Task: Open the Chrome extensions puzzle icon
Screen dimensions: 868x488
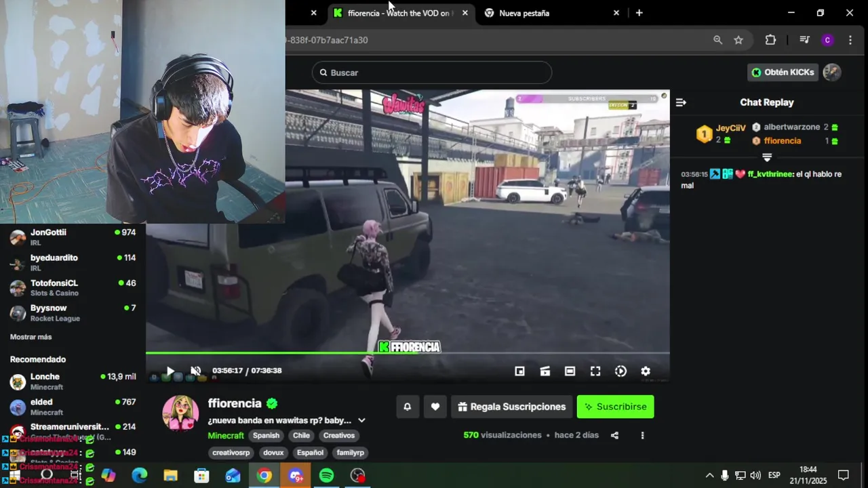Action: 770,40
